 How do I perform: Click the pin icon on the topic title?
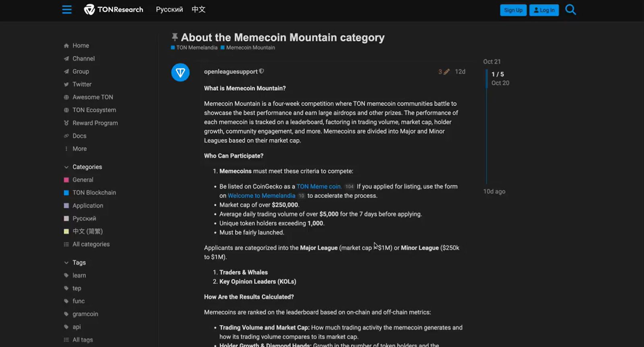174,37
